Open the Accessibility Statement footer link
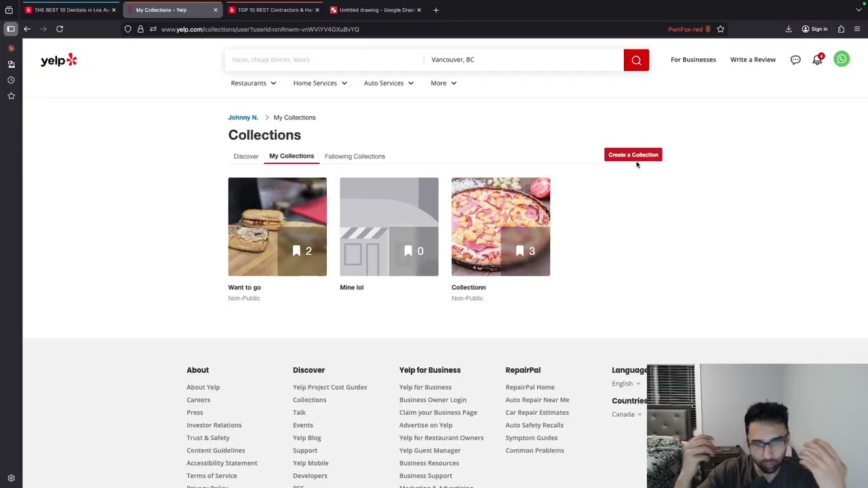 tap(222, 463)
